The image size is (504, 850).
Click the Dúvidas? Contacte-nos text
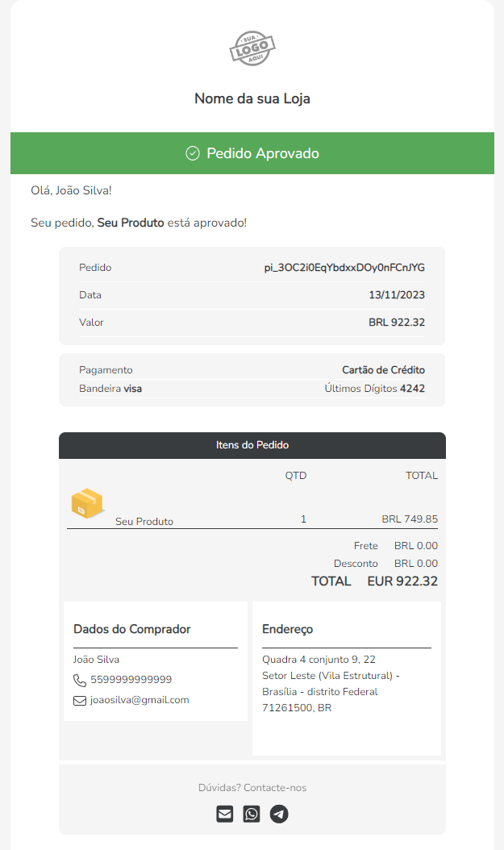252,788
